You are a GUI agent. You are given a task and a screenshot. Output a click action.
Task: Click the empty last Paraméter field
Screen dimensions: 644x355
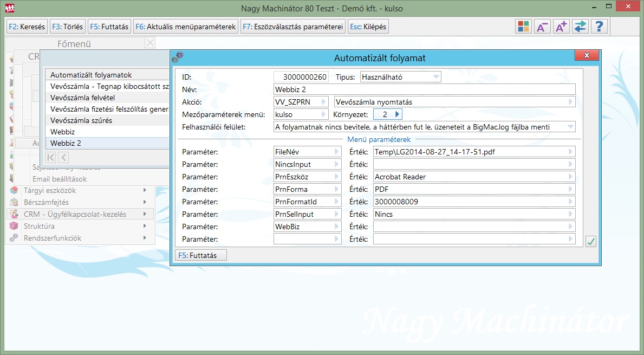307,239
